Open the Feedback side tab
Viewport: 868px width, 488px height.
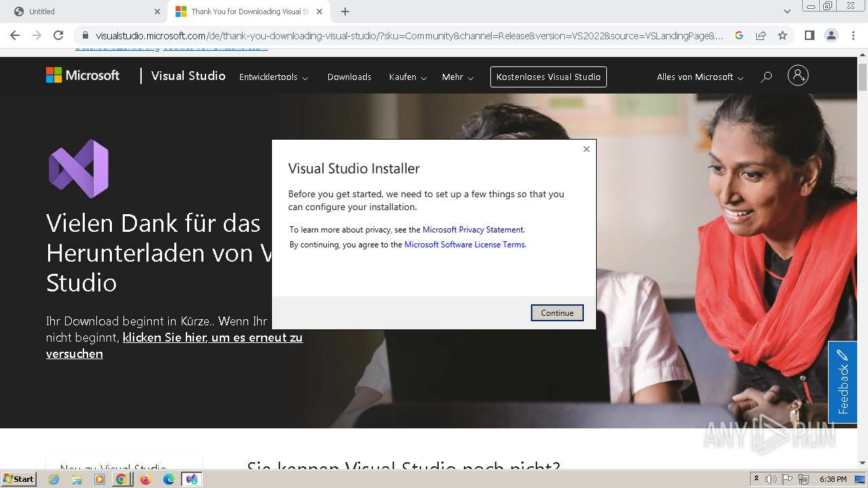[842, 382]
